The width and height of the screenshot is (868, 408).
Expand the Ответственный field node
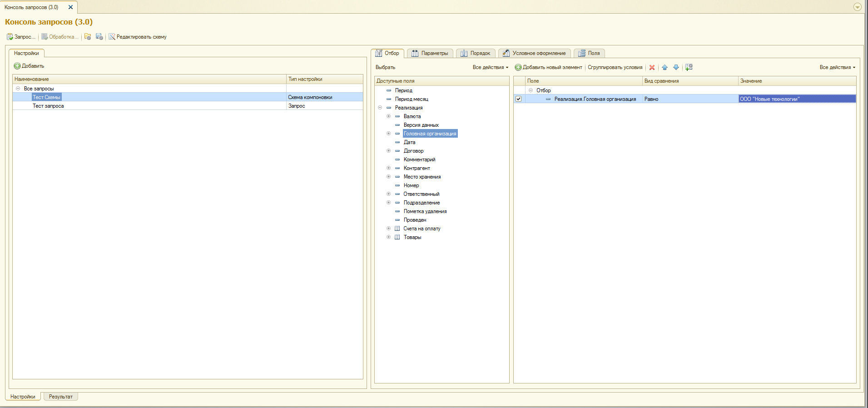click(389, 194)
